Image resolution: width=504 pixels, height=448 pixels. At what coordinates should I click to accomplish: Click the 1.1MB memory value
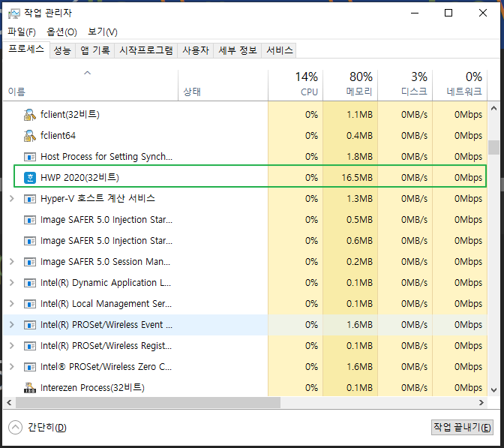click(360, 115)
